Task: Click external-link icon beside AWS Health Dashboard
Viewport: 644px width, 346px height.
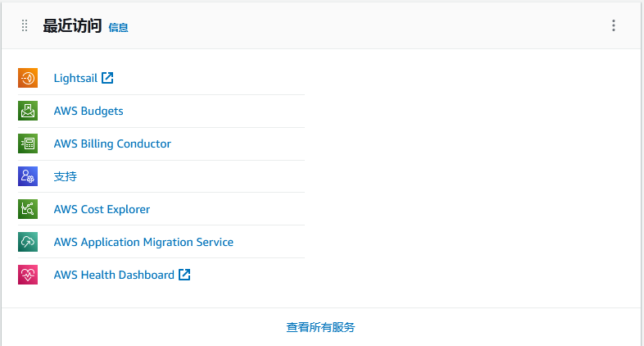Action: click(184, 275)
